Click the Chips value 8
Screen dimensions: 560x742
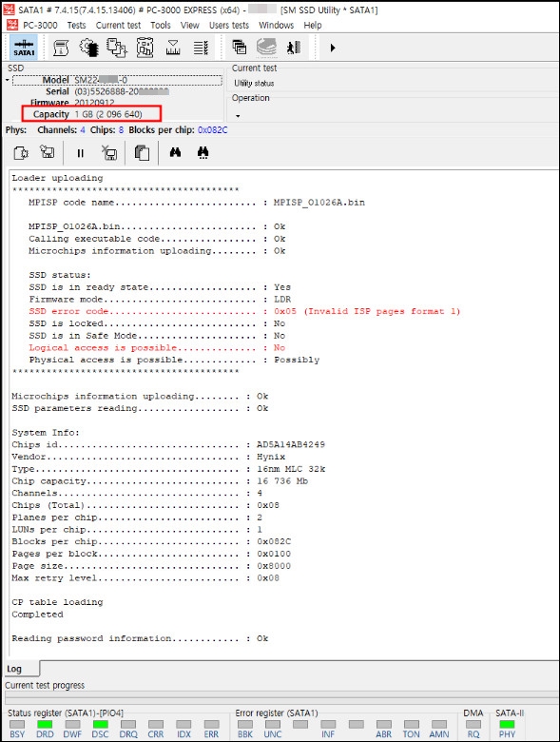pos(121,129)
